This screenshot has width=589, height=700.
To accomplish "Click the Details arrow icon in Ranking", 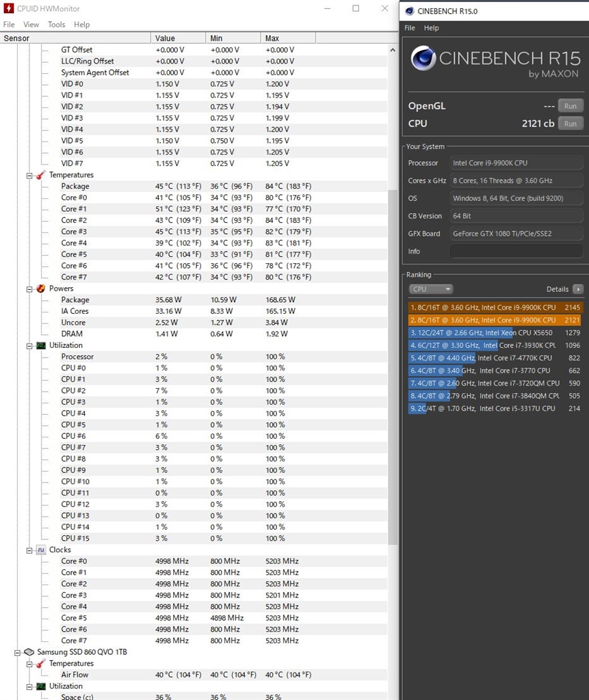I will (578, 289).
